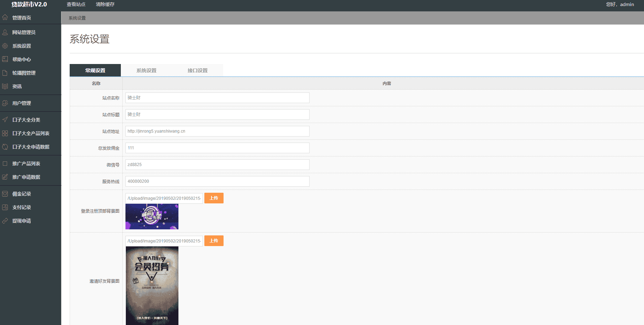The image size is (644, 325).
Task: Click 上传 button for 邀请好友背景图
Action: [214, 241]
